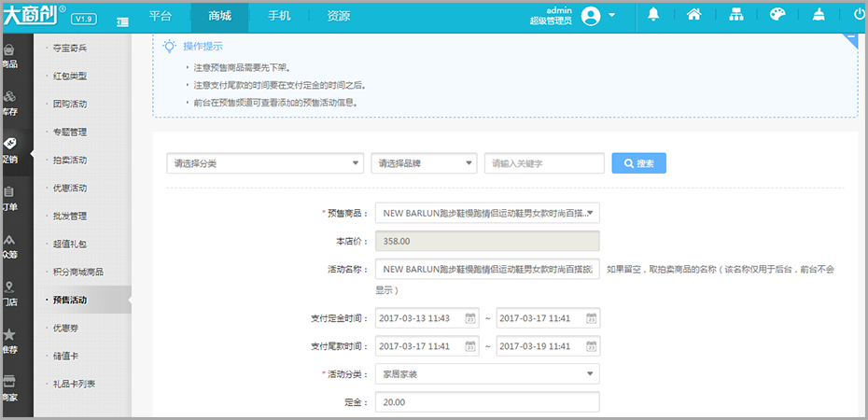Open calendar for deposit start date
The height and width of the screenshot is (420, 868).
click(x=470, y=318)
